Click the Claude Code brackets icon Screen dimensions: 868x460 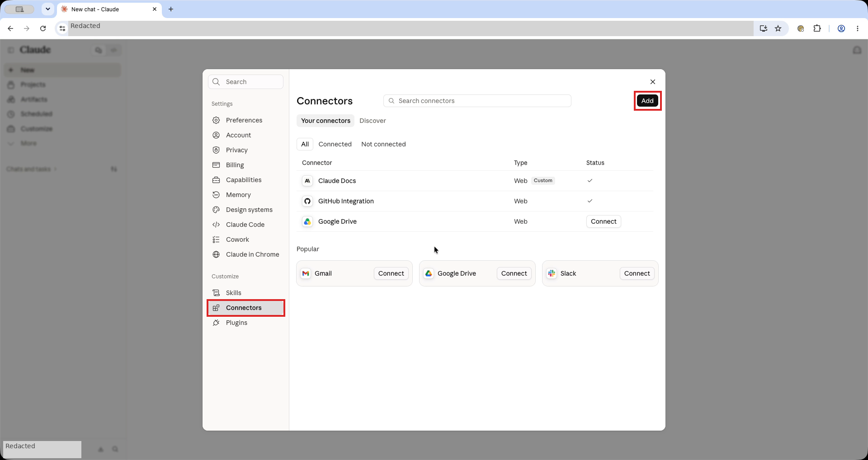(x=216, y=225)
